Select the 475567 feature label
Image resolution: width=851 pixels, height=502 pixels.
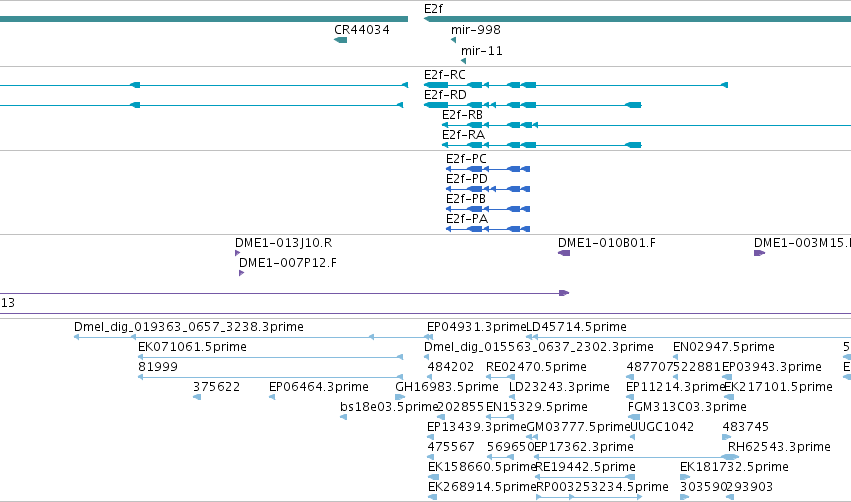click(450, 448)
